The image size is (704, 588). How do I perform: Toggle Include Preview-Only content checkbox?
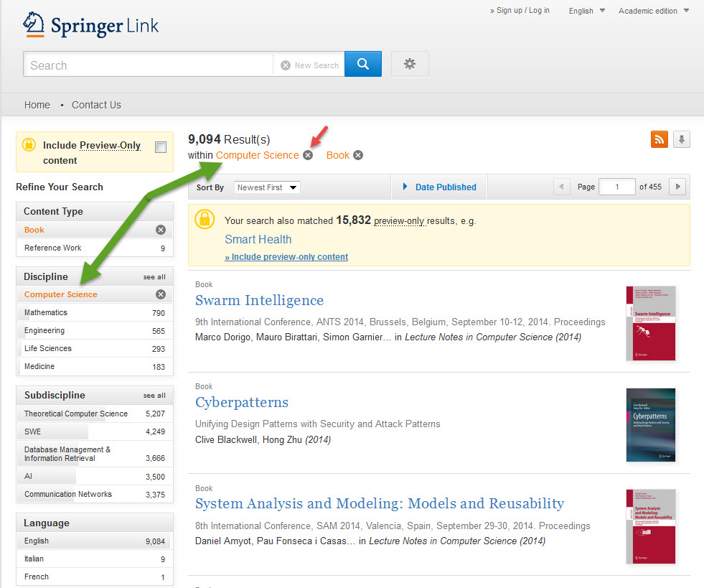pos(160,147)
